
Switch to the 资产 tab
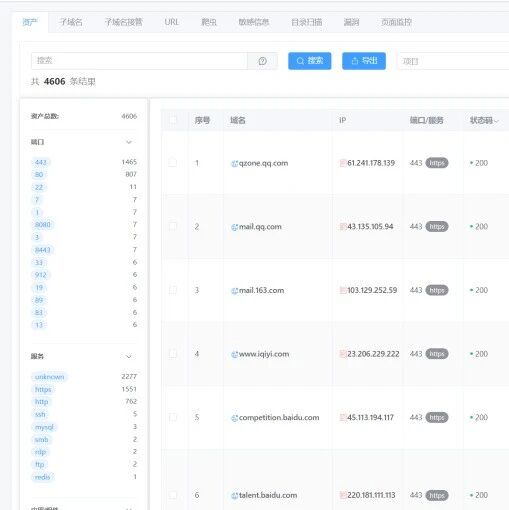tap(30, 22)
